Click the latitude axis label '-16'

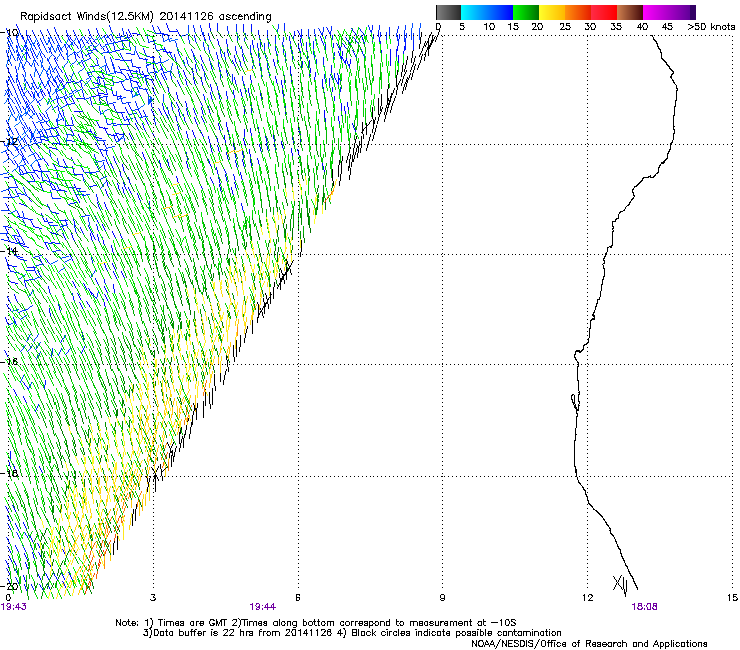[10, 362]
